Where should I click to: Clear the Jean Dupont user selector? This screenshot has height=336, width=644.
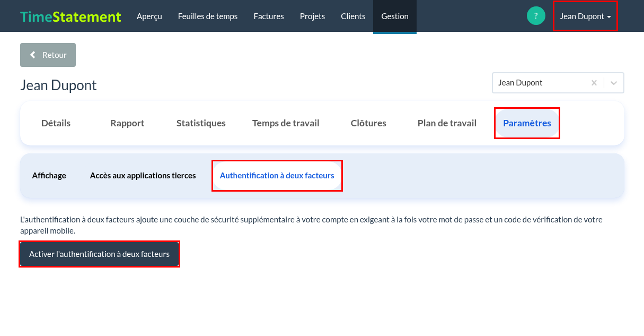click(x=594, y=83)
